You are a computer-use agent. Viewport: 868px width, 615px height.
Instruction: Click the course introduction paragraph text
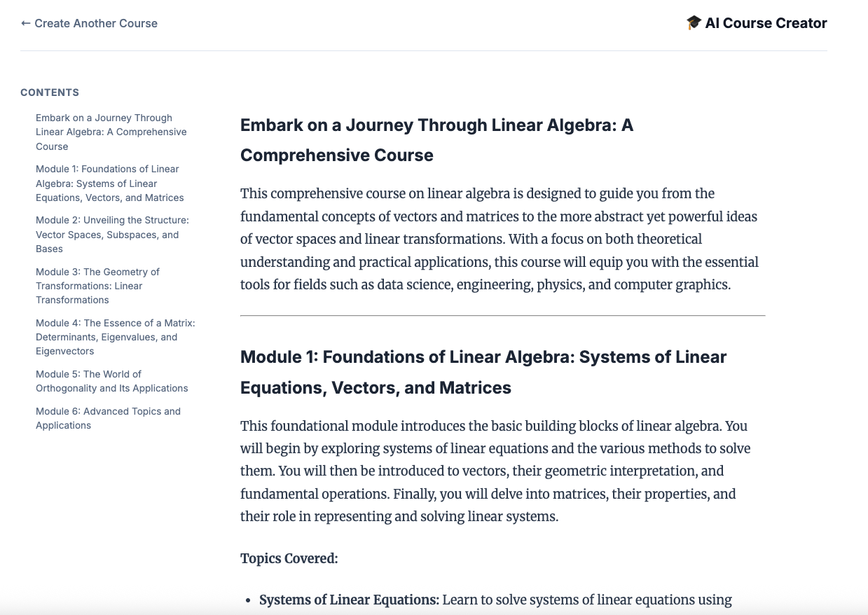499,240
